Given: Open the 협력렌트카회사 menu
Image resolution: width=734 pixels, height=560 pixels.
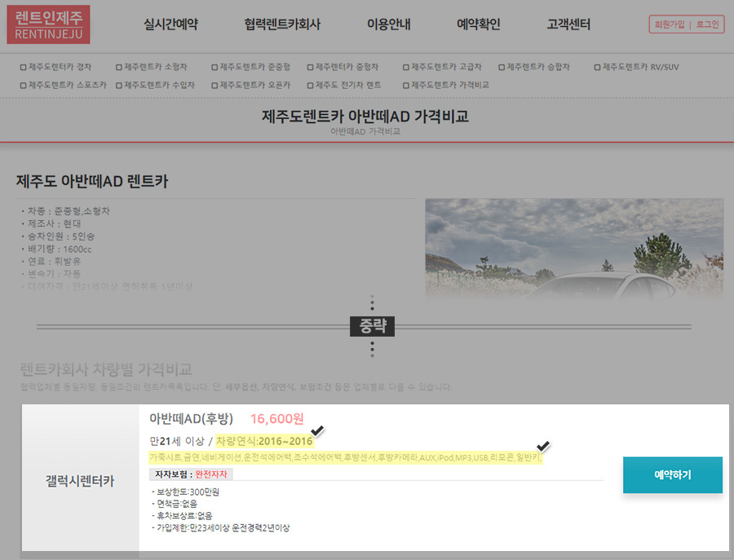Looking at the screenshot, I should click(x=282, y=24).
